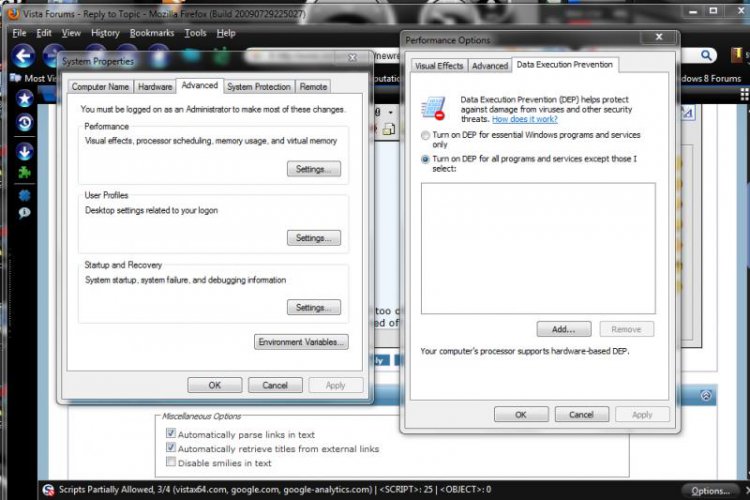The height and width of the screenshot is (500, 750).
Task: Switch to Hardware tab in System Properties
Action: (x=155, y=87)
